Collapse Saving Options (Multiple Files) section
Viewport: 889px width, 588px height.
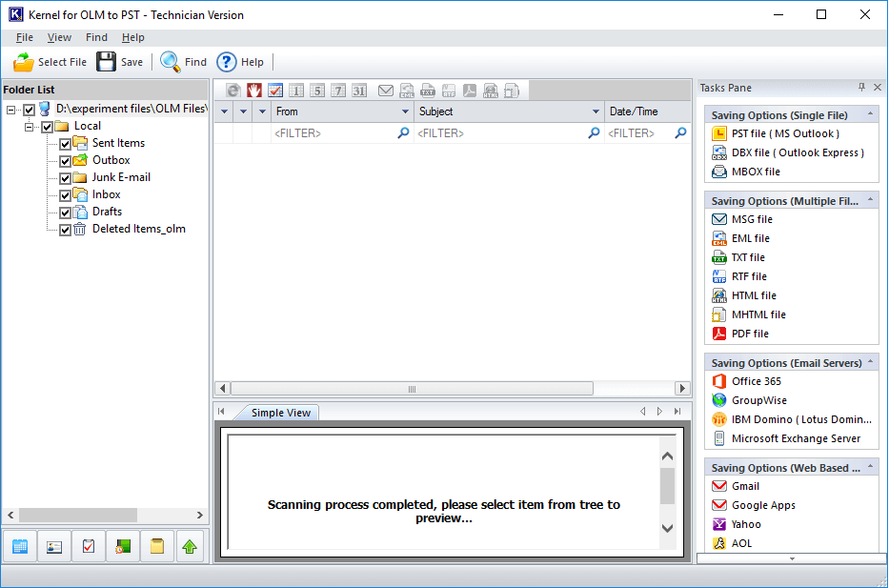[x=870, y=199]
